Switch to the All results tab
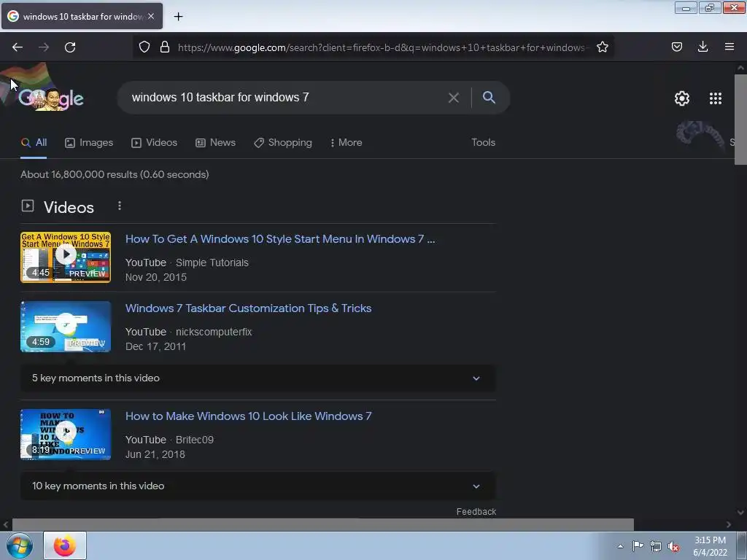Screen dimensions: 747x560 [x=34, y=142]
